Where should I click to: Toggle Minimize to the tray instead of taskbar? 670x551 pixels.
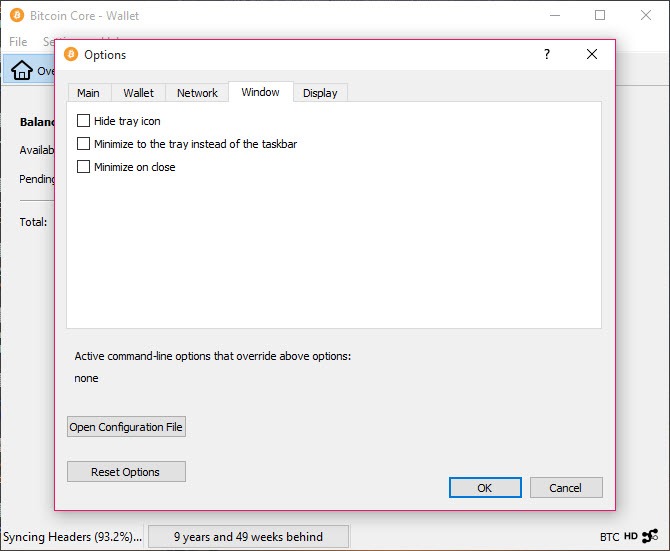coord(83,144)
